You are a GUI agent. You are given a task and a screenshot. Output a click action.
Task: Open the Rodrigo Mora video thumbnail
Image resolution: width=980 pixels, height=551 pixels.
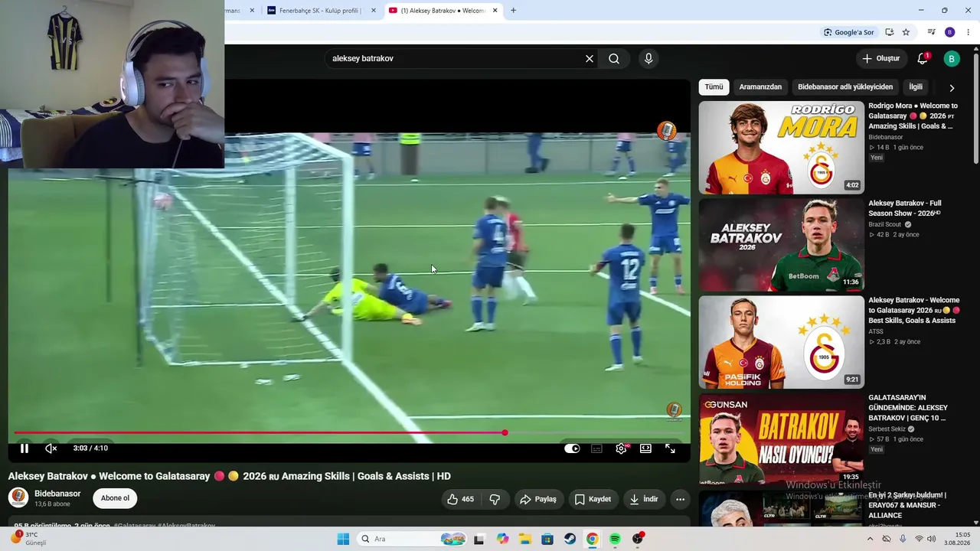pyautogui.click(x=781, y=148)
